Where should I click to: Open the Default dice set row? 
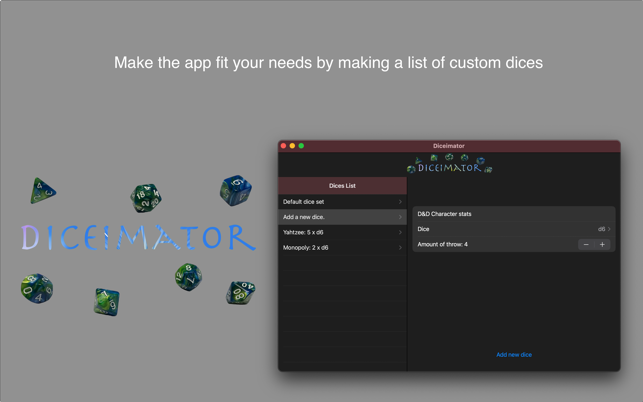coord(342,202)
